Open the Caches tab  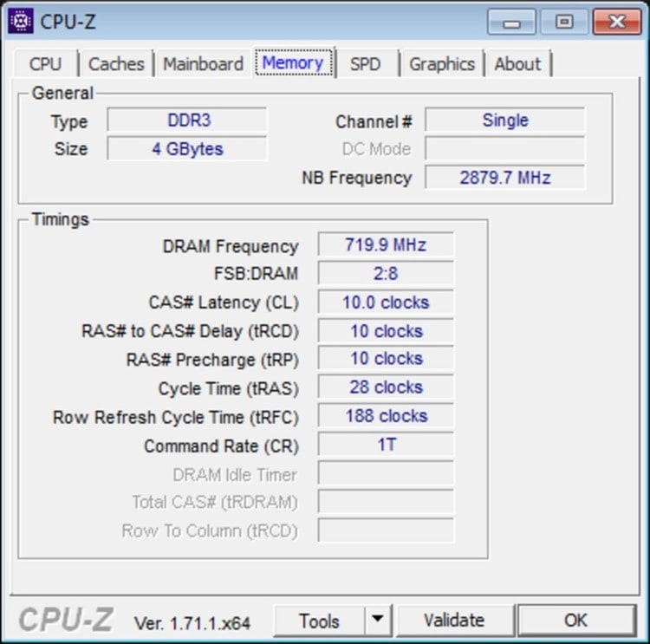coord(116,64)
